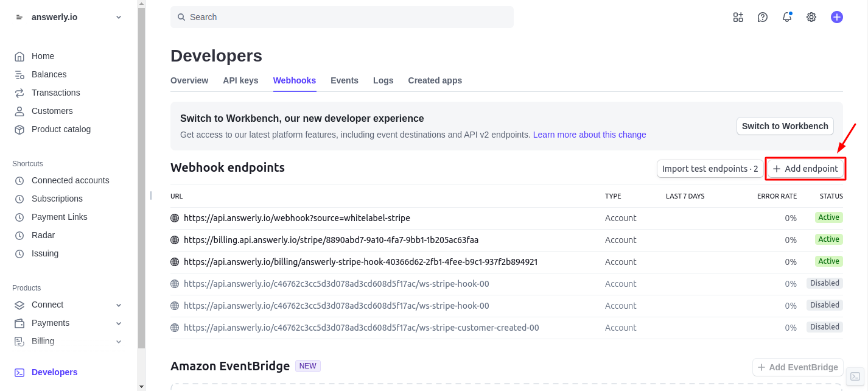Click the Add EventBridge button
Viewport: 868px width, 391px height.
798,367
